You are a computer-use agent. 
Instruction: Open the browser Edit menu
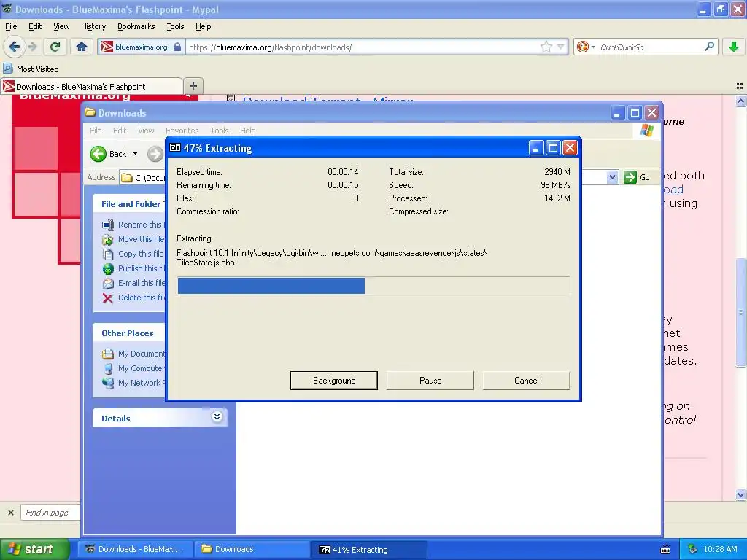(35, 26)
